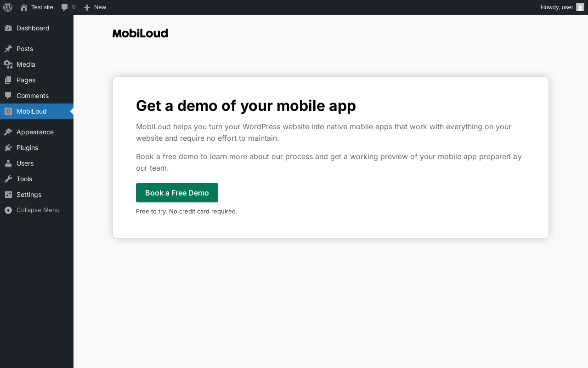
Task: Click the Plugins plug icon
Action: [8, 148]
